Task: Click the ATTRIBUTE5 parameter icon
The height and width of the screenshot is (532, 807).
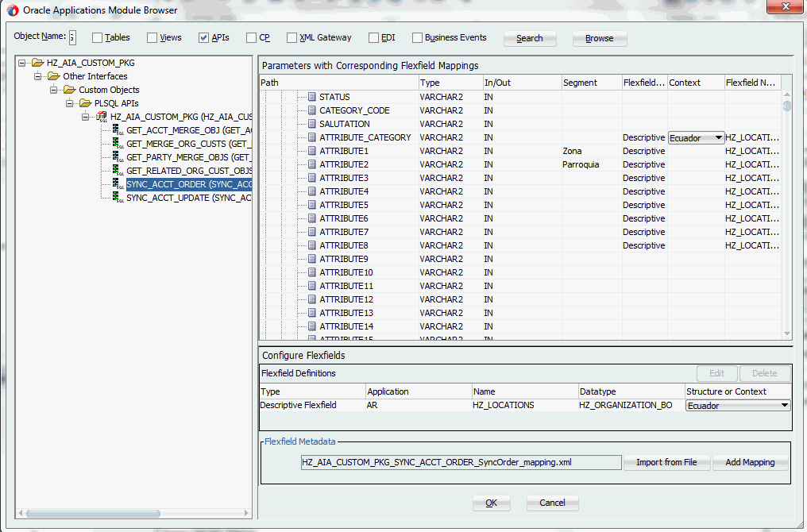Action: click(x=312, y=205)
